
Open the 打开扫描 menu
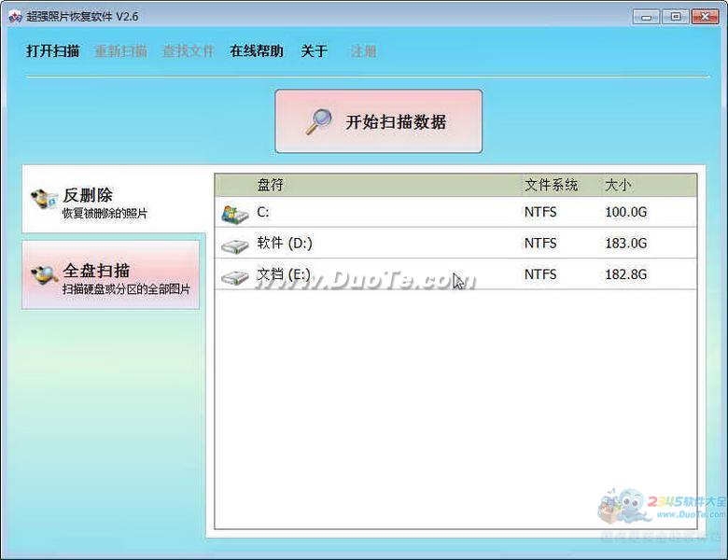(x=52, y=51)
